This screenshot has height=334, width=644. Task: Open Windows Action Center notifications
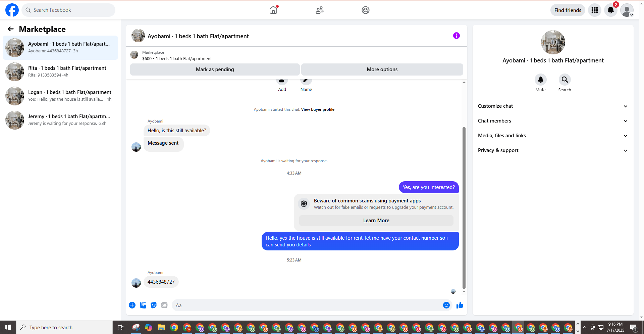[x=634, y=327]
